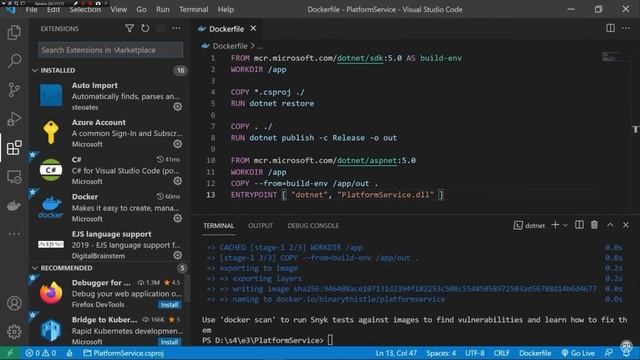Open the Search view in activity bar

14,61
